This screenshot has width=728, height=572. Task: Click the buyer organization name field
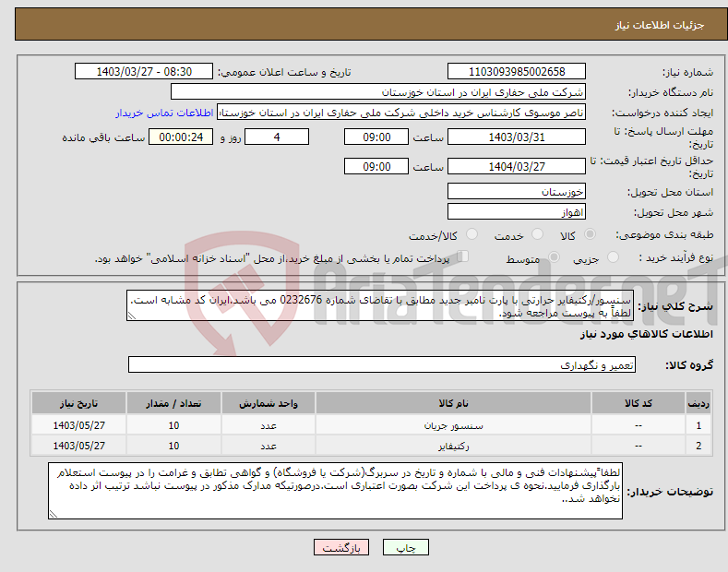[x=378, y=92]
